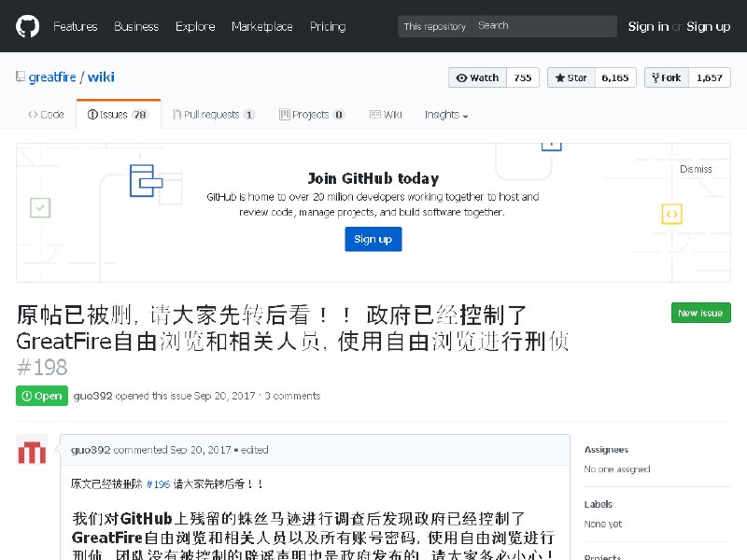Click the 'No one assigned' text
747x560 pixels.
coord(617,469)
